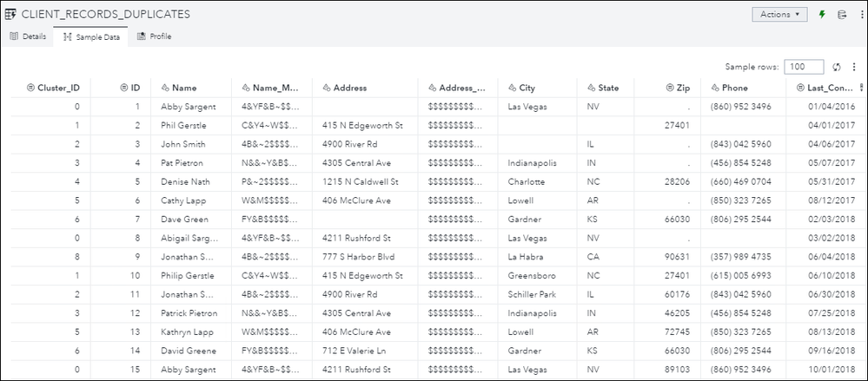Switch to the Details tab

(28, 36)
